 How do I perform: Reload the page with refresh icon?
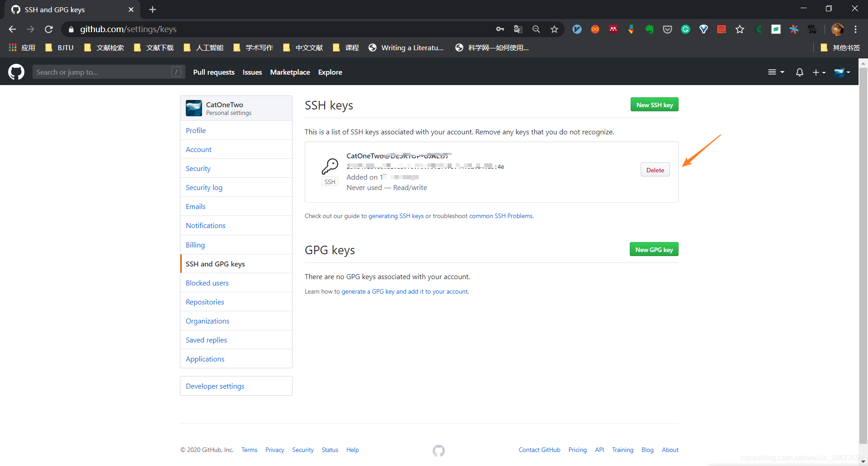point(49,29)
